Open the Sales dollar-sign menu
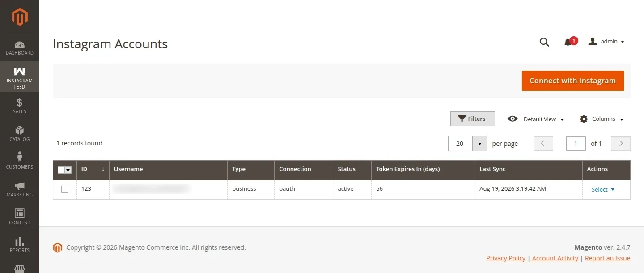The width and height of the screenshot is (644, 273). [x=20, y=106]
